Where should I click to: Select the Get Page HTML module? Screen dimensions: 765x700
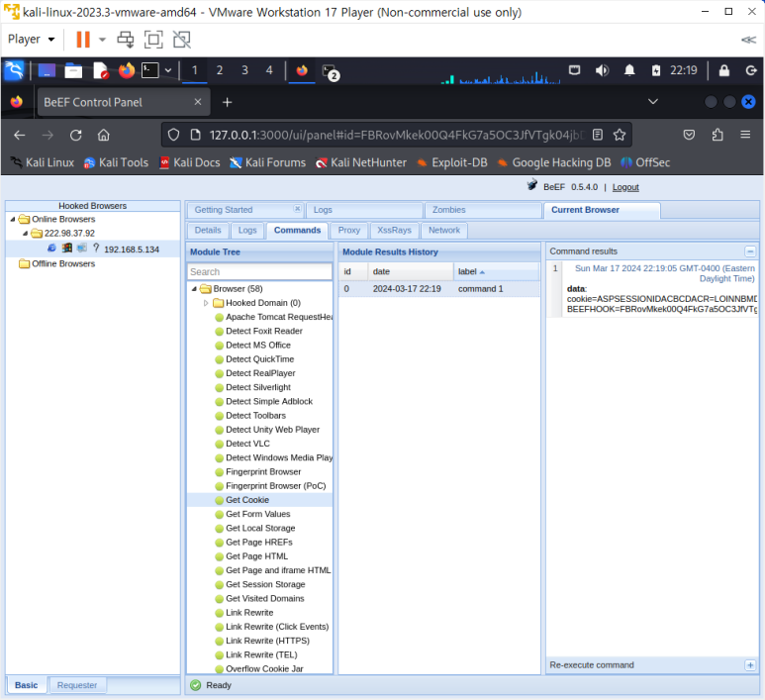[256, 556]
